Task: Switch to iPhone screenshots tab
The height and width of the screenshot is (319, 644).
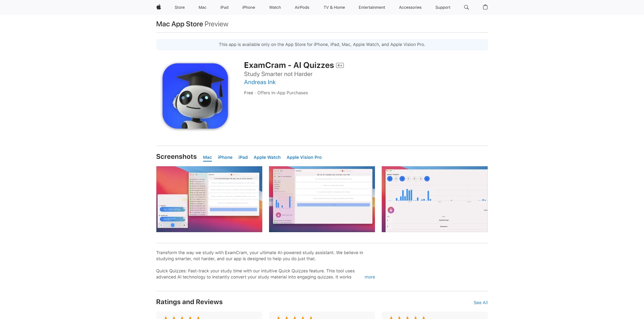Action: 225,157
